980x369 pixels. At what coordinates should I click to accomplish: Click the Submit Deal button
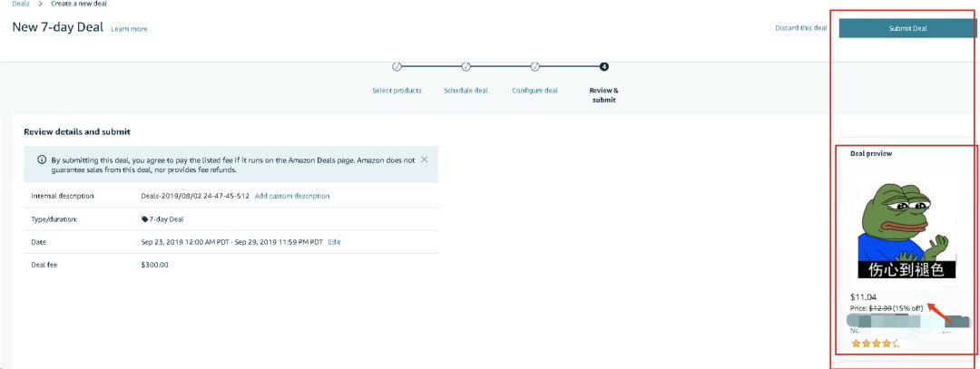pyautogui.click(x=907, y=28)
